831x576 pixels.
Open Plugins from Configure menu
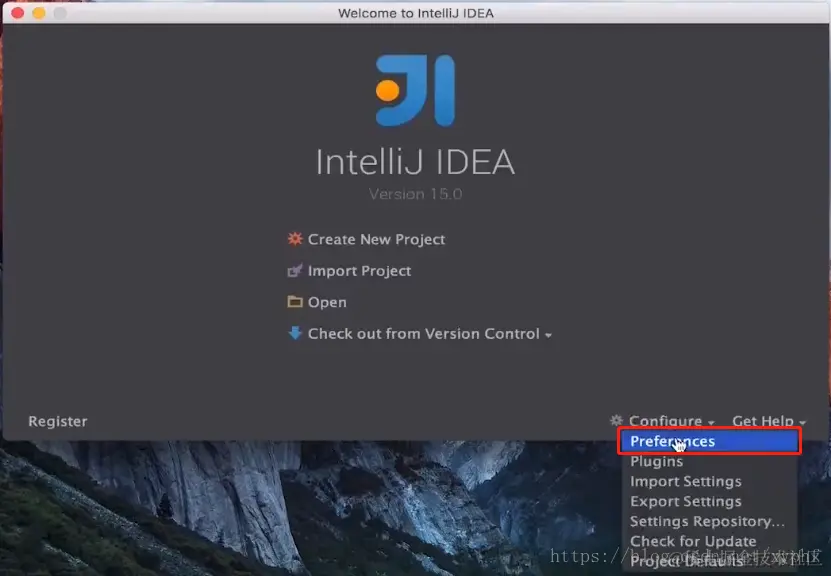(709, 462)
